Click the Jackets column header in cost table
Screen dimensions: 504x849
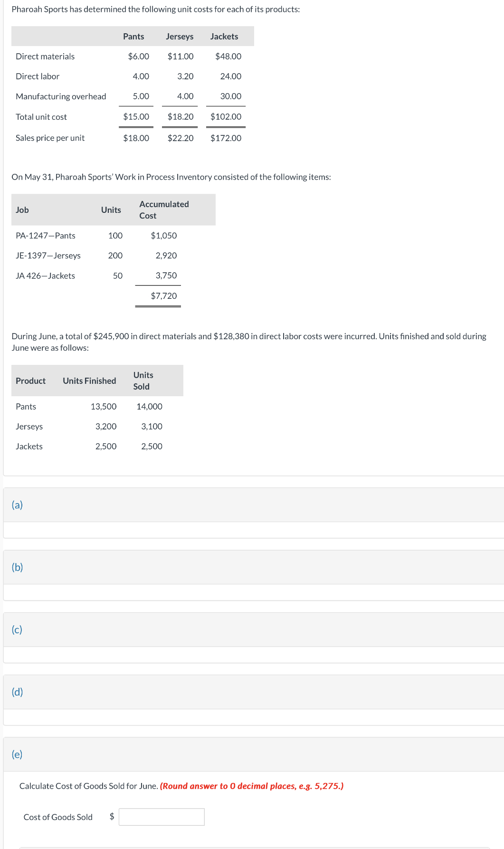[224, 37]
